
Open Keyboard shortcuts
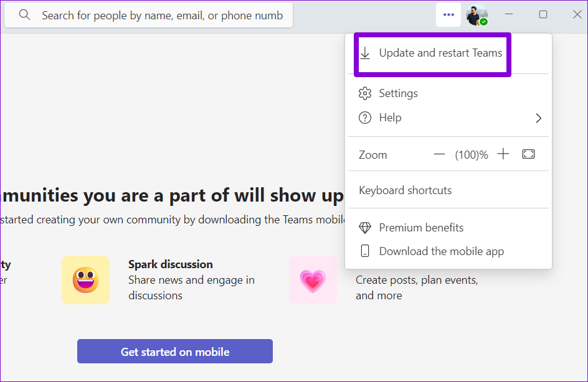pyautogui.click(x=448, y=190)
